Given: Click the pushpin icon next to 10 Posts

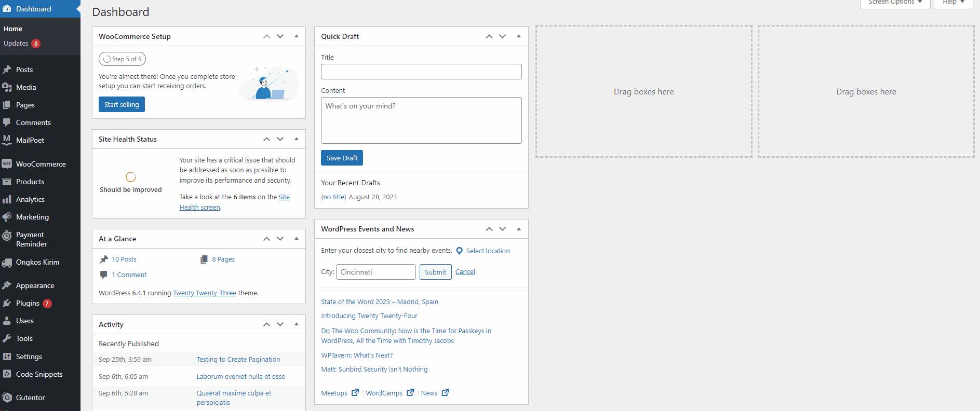Looking at the screenshot, I should click(x=104, y=259).
